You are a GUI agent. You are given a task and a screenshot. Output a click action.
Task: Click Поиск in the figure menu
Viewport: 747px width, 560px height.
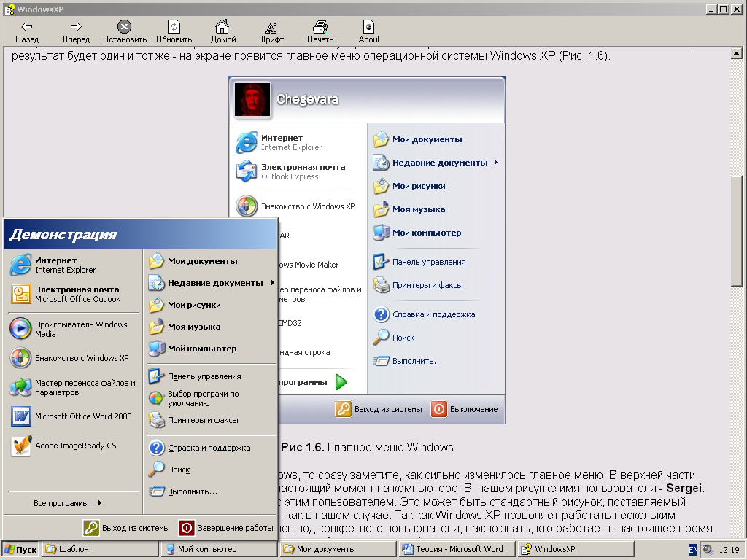pos(393,338)
